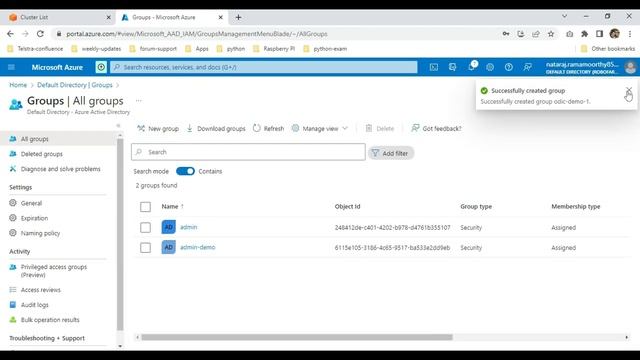Image resolution: width=640 pixels, height=360 pixels.
Task: Open the Cloud Shell icon in header
Action: point(433,67)
